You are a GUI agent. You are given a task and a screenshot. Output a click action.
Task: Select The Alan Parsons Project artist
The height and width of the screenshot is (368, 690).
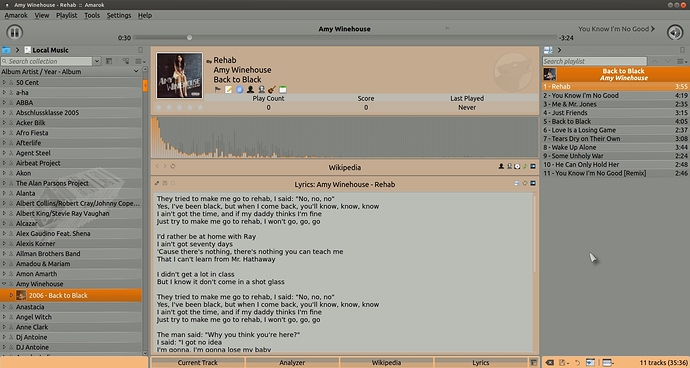coord(52,183)
